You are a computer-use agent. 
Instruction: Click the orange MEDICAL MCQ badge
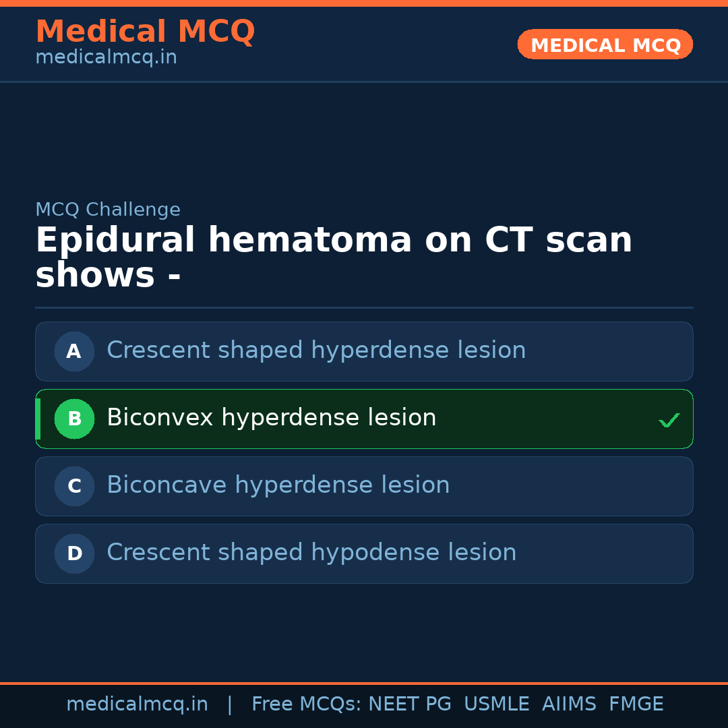(605, 44)
